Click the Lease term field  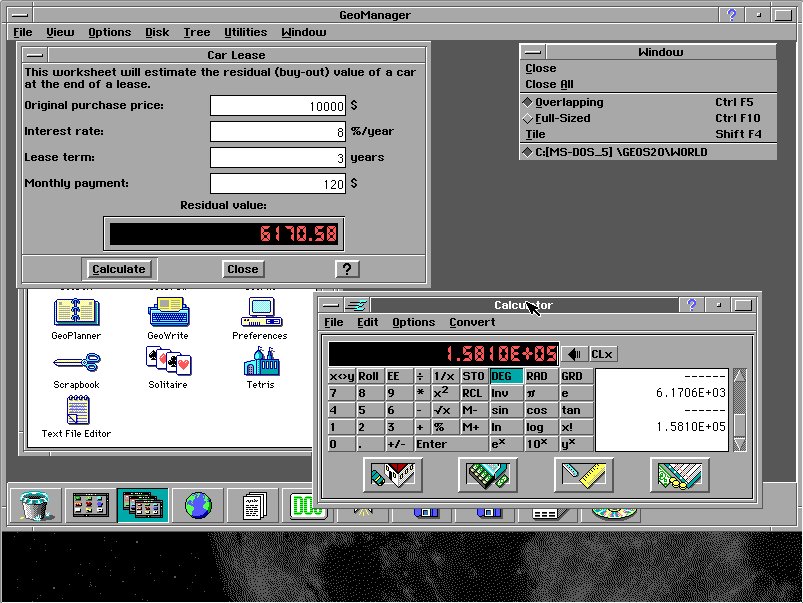pyautogui.click(x=278, y=158)
